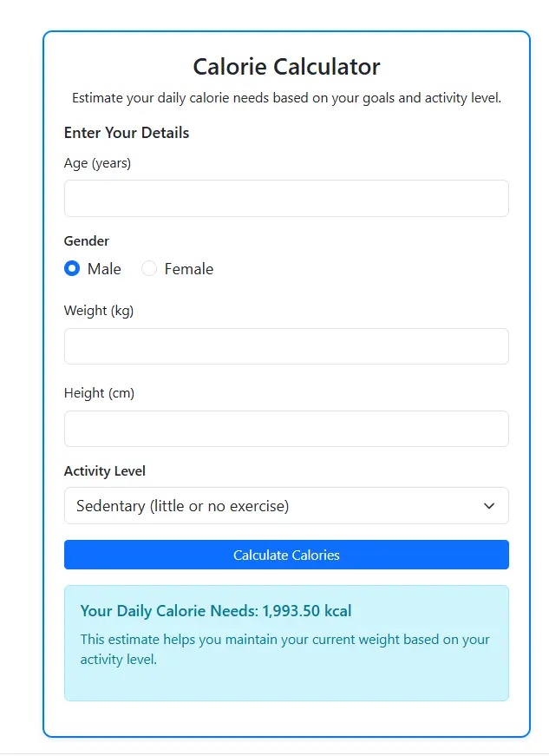Image resolution: width=549 pixels, height=756 pixels.
Task: Click the Height (cm) label
Action: click(98, 392)
